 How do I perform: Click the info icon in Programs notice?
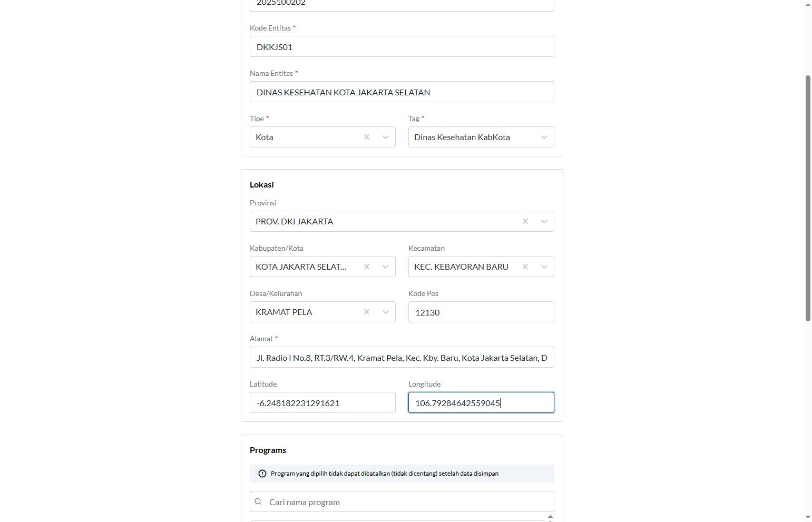pyautogui.click(x=262, y=474)
